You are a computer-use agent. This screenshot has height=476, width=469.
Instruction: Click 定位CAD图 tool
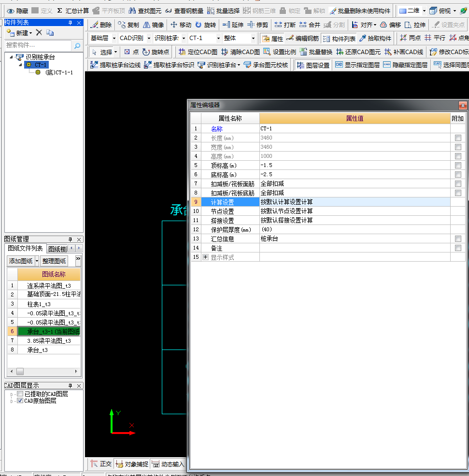coord(198,52)
